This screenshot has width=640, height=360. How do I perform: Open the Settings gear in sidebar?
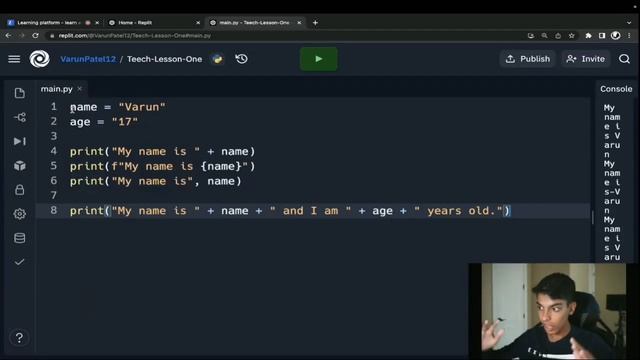(20, 214)
